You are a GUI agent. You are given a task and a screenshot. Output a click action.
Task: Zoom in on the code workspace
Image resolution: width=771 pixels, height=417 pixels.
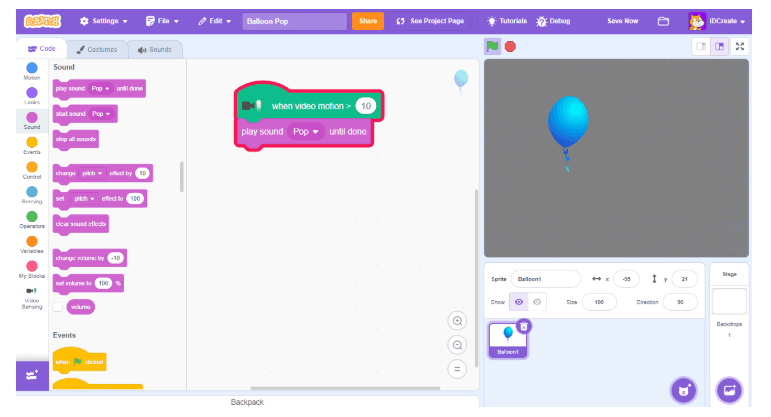[x=458, y=321]
